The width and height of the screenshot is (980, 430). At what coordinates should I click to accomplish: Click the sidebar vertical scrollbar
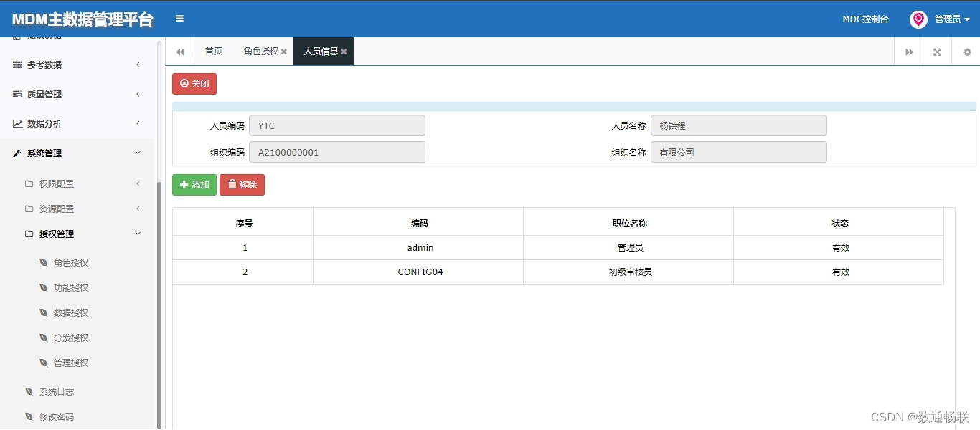tap(159, 305)
